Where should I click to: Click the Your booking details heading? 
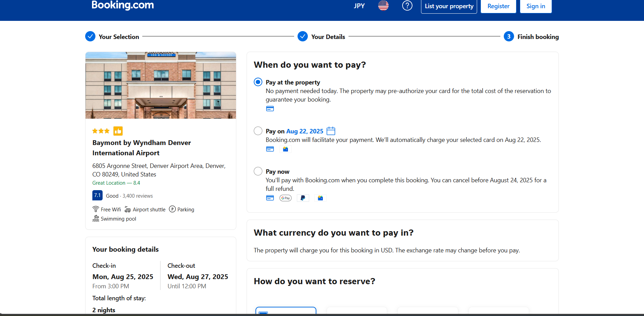[126, 249]
